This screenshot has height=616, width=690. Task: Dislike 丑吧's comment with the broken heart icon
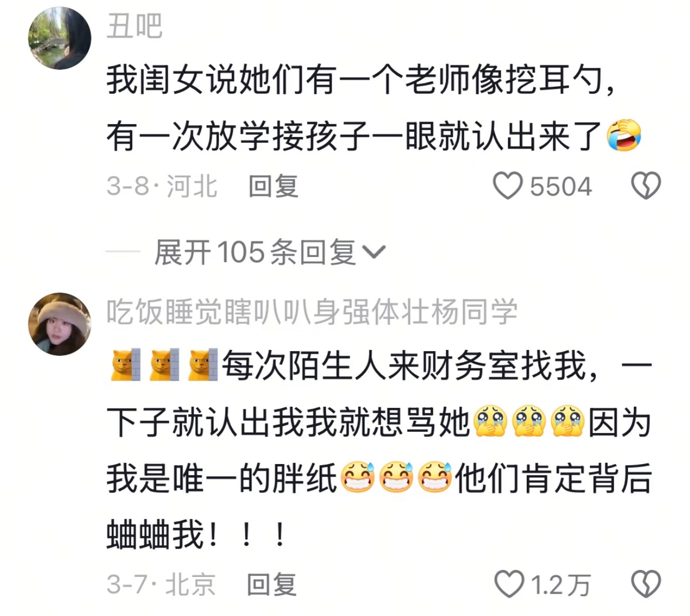pos(646,186)
